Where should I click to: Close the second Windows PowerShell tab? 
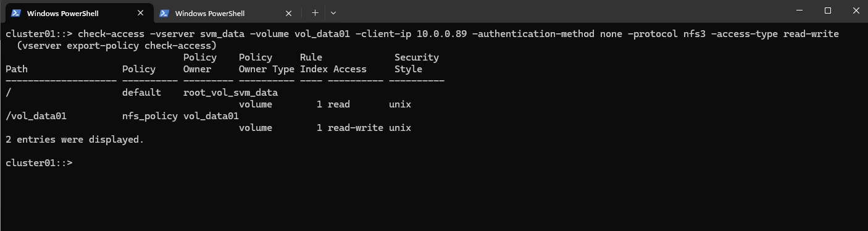[x=289, y=13]
